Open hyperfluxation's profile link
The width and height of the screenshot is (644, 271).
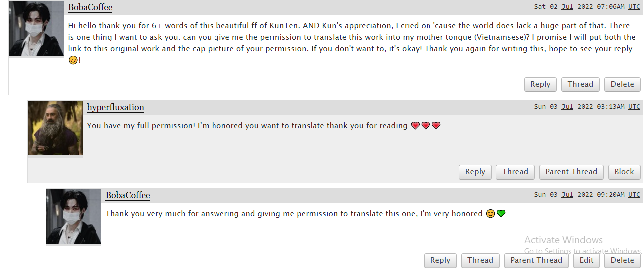115,107
